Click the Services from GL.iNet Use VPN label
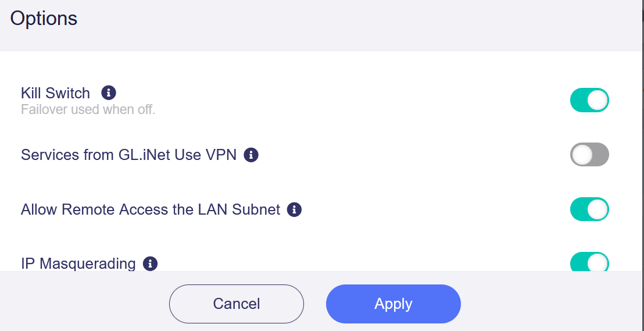The image size is (644, 331). (x=128, y=155)
